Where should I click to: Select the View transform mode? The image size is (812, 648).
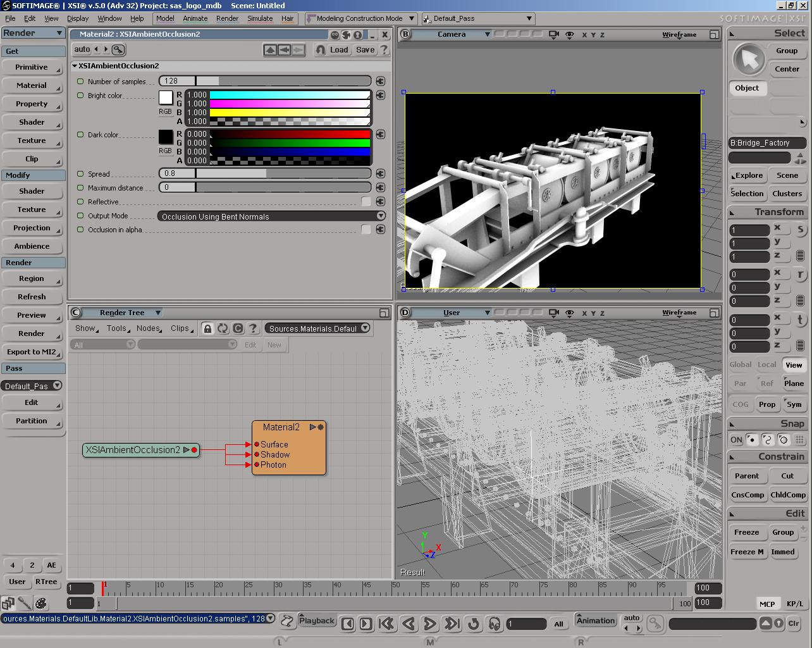pyautogui.click(x=794, y=364)
